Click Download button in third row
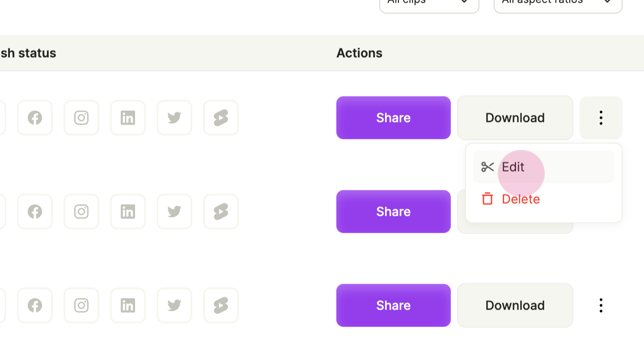Screen dimensions: 644x340 click(x=515, y=306)
